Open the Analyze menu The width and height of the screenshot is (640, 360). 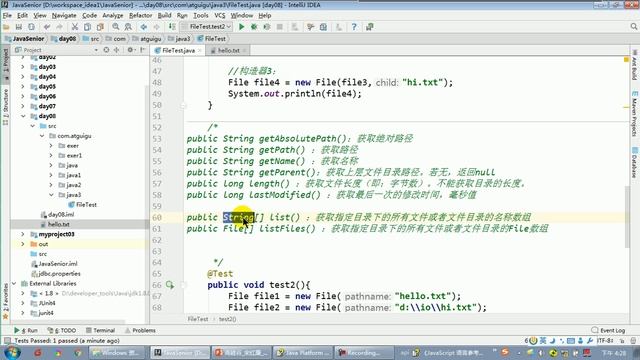113,16
